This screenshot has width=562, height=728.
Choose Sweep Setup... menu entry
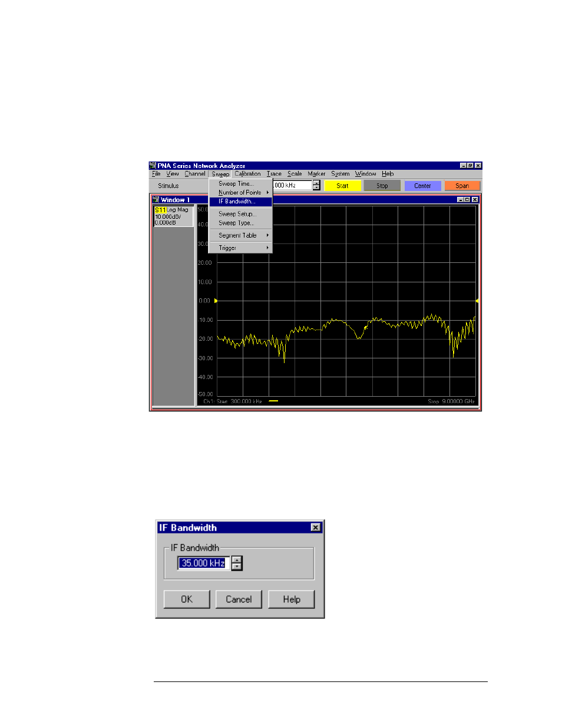pyautogui.click(x=240, y=214)
